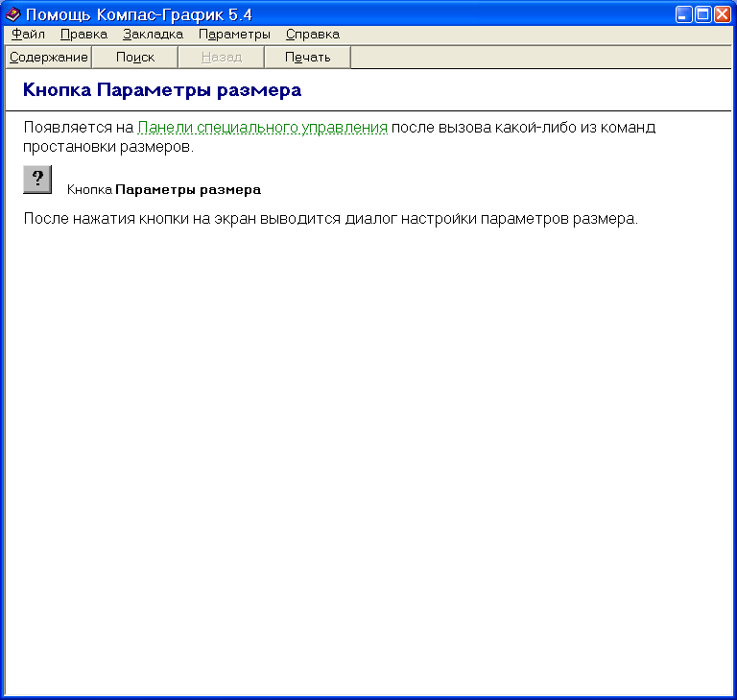Minimize the Помощь Компас-График window
The width and height of the screenshot is (737, 700).
684,14
